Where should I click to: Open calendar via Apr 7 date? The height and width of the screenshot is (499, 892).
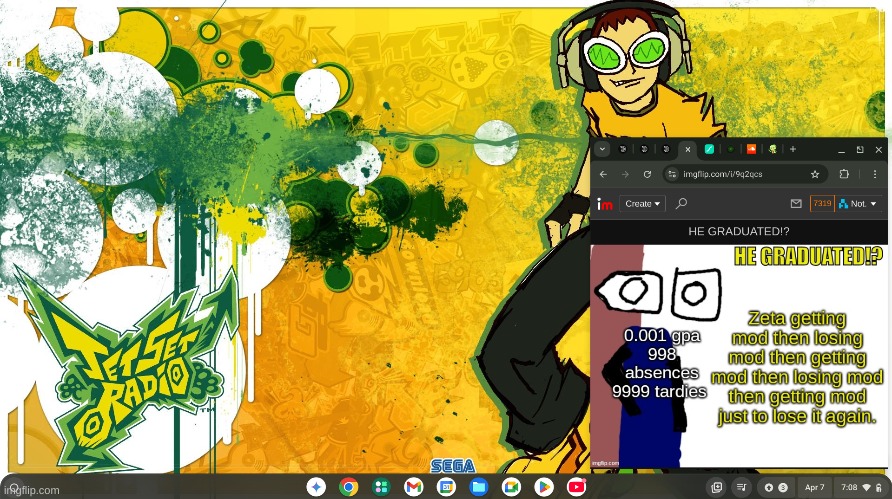(x=814, y=487)
